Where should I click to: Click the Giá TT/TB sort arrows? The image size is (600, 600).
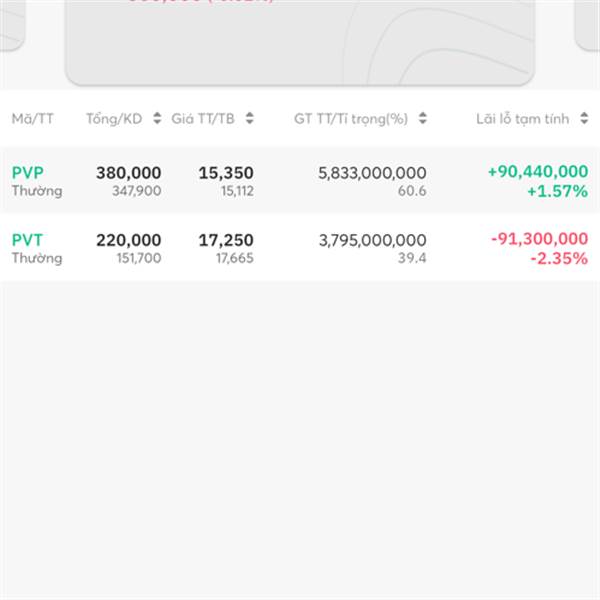point(249,119)
